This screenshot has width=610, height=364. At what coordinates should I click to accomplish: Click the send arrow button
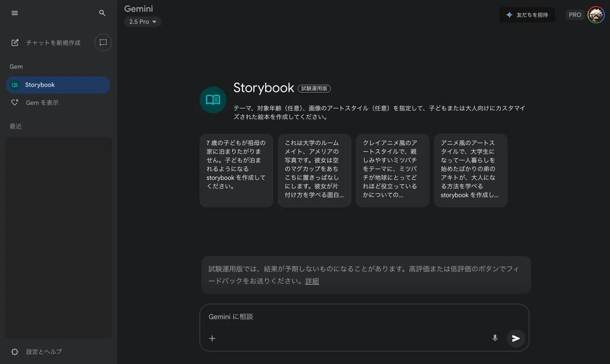pyautogui.click(x=516, y=338)
